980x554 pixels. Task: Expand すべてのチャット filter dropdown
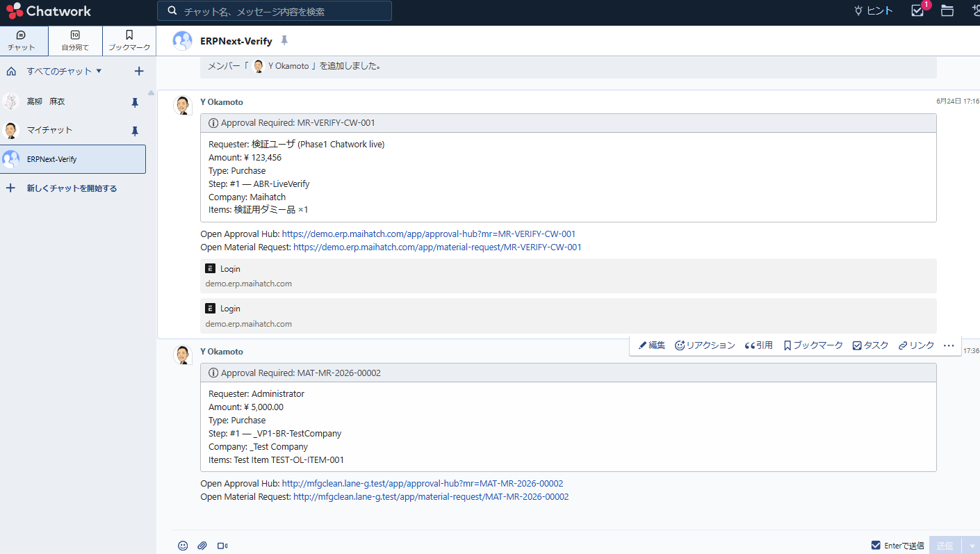click(64, 71)
